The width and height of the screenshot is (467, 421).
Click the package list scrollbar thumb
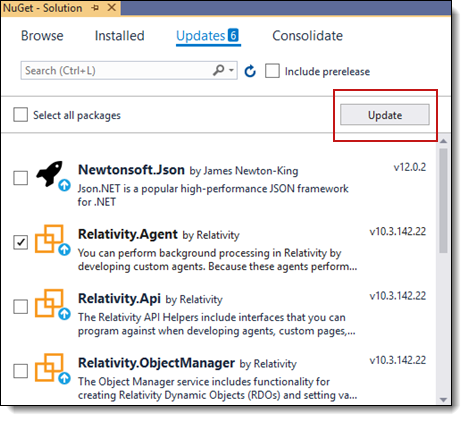click(x=443, y=200)
